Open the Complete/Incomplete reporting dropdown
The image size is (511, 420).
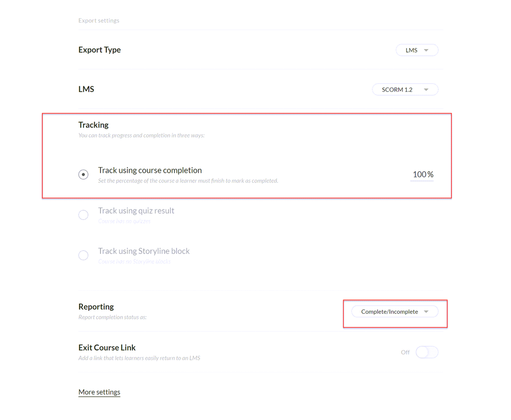pos(394,312)
